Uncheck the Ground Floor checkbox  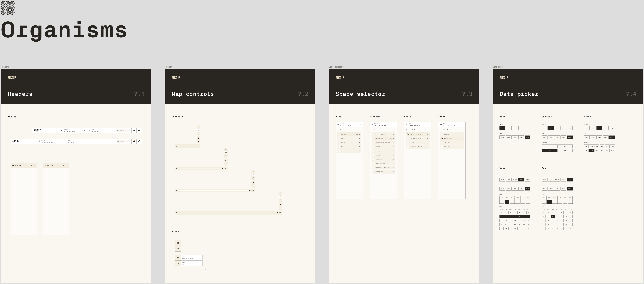pos(442,138)
